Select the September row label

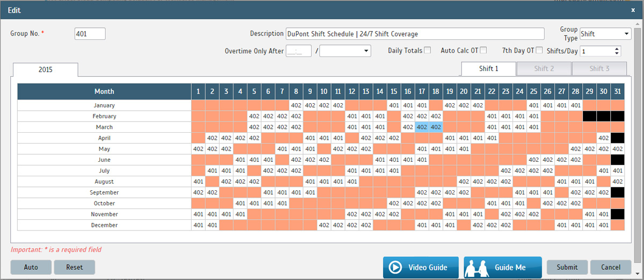[105, 192]
